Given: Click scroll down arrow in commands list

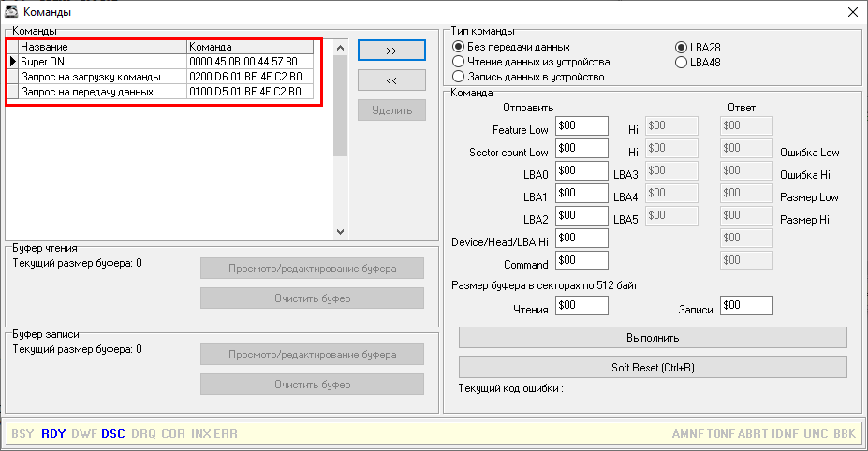Looking at the screenshot, I should coord(340,231).
